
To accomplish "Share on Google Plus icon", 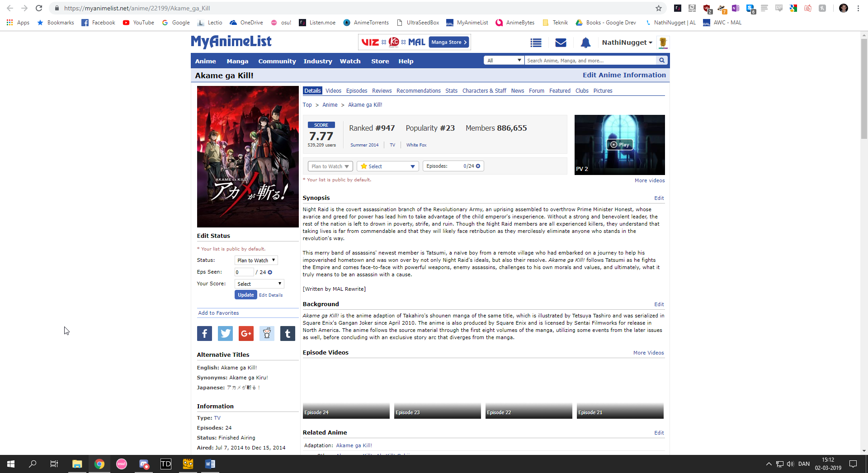I will [246, 333].
